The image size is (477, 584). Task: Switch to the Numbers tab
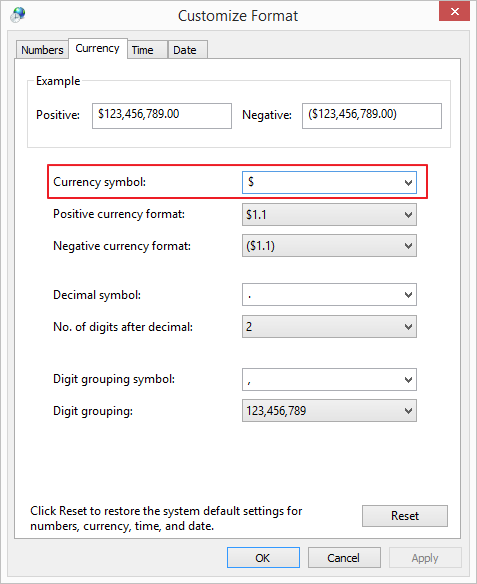point(42,50)
